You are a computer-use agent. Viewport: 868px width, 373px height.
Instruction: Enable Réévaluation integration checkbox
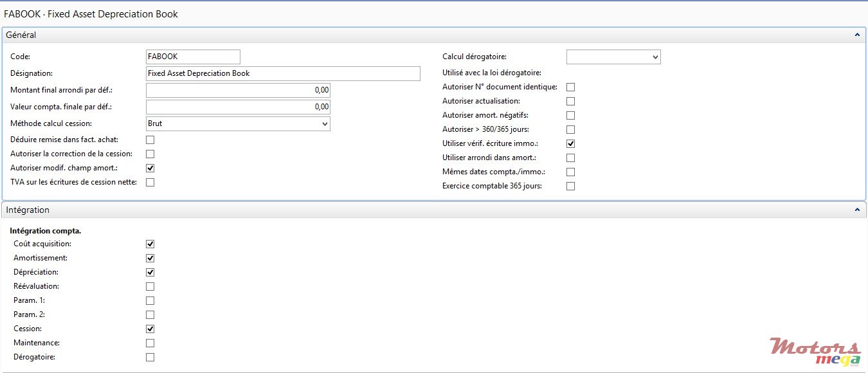[x=150, y=286]
